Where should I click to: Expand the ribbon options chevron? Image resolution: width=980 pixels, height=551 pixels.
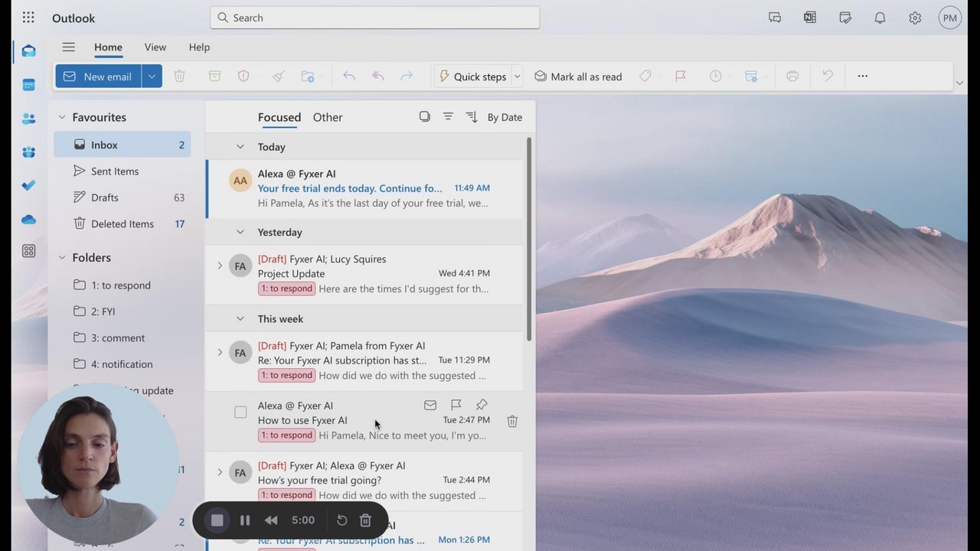(959, 83)
